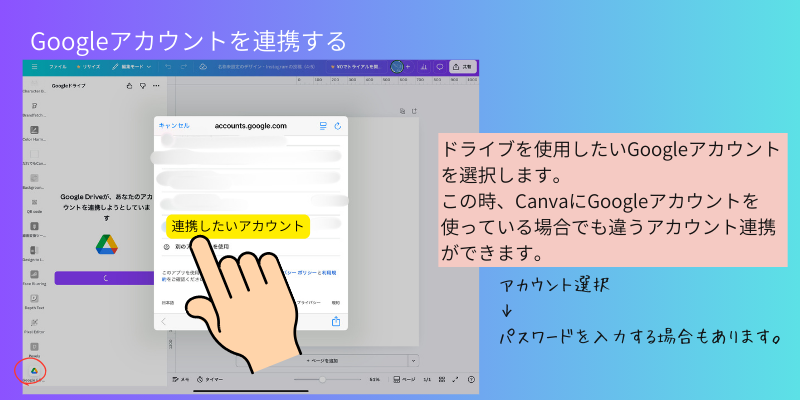
Task: Open the リサイズ menu
Action: pyautogui.click(x=88, y=67)
